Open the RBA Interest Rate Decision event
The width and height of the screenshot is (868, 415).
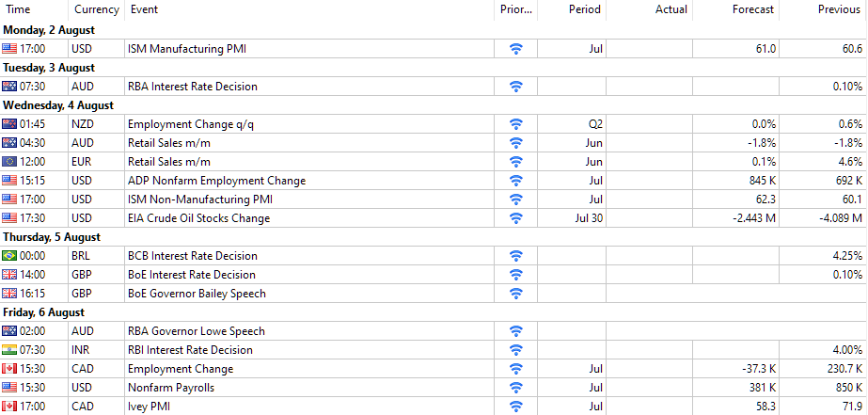pos(192,87)
